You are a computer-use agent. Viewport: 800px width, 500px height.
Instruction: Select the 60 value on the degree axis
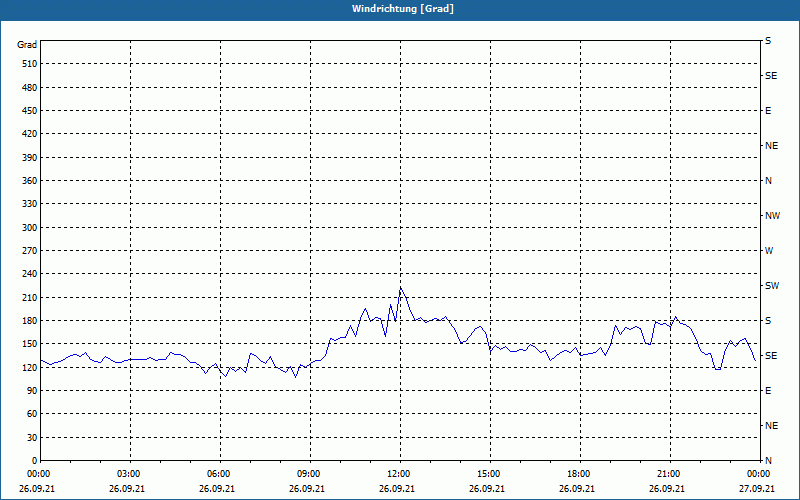32,414
